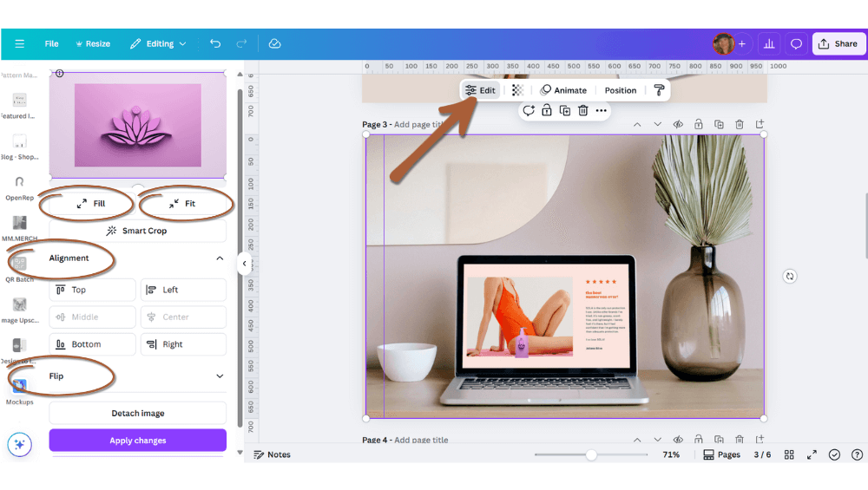Viewport: 868px width, 490px height.
Task: Open the transparency checkerboard icon
Action: pyautogui.click(x=517, y=90)
